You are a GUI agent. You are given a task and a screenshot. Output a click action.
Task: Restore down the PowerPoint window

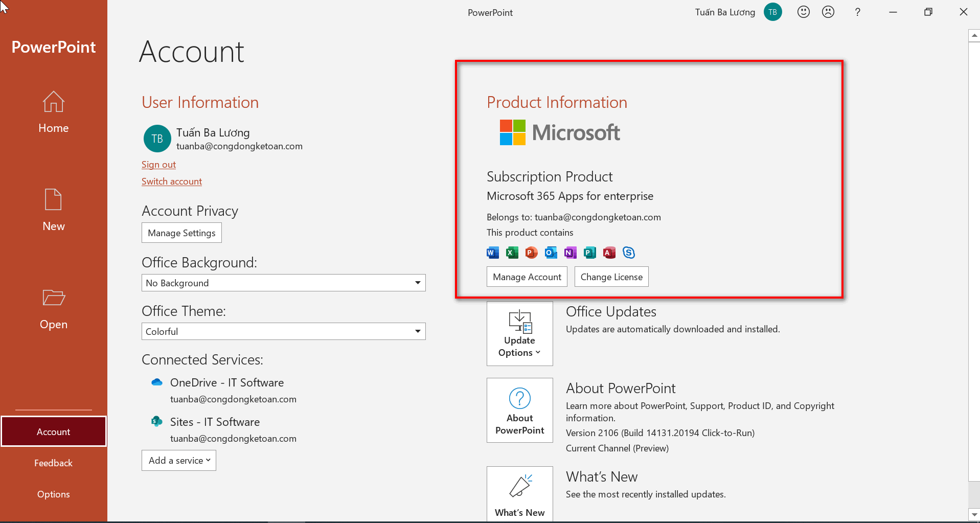[928, 12]
